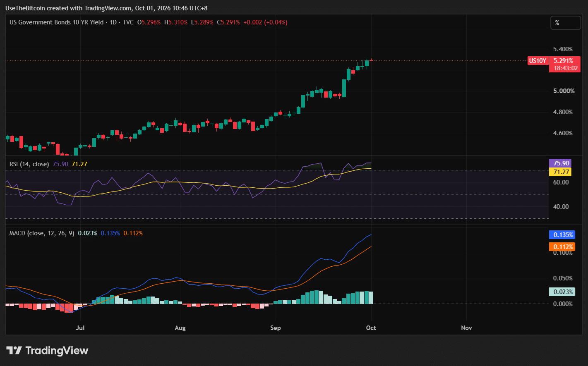Click the Jul label on the time axis
The height and width of the screenshot is (366, 588).
pyautogui.click(x=80, y=328)
